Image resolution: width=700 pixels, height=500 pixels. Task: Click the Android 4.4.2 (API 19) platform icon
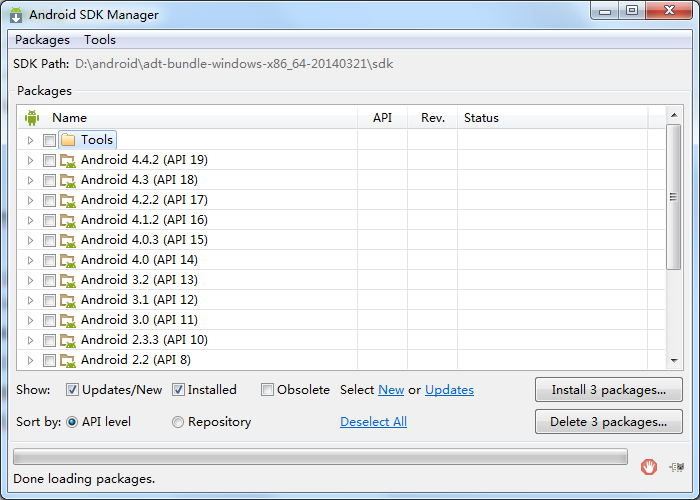click(68, 160)
